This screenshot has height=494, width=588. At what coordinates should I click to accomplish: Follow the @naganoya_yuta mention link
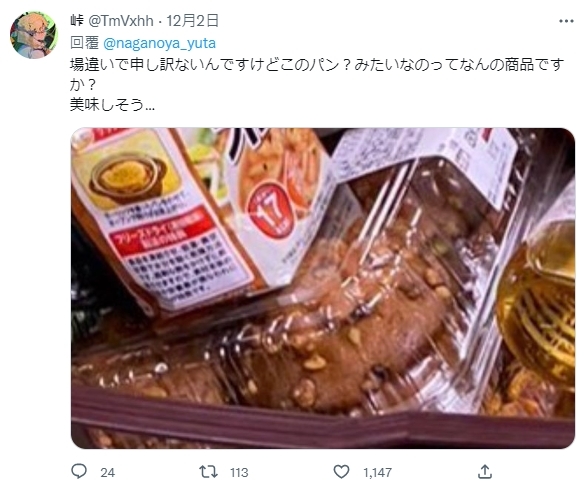pyautogui.click(x=159, y=43)
